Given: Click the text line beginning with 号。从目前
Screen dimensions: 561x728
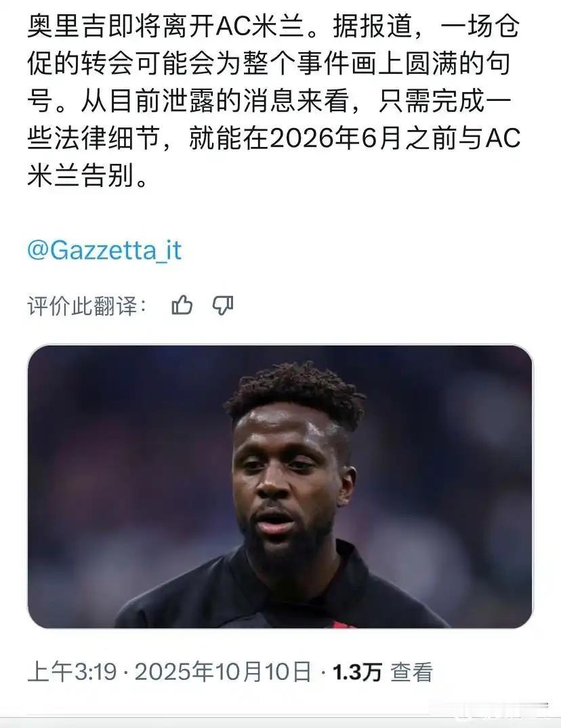Looking at the screenshot, I should click(x=270, y=101).
